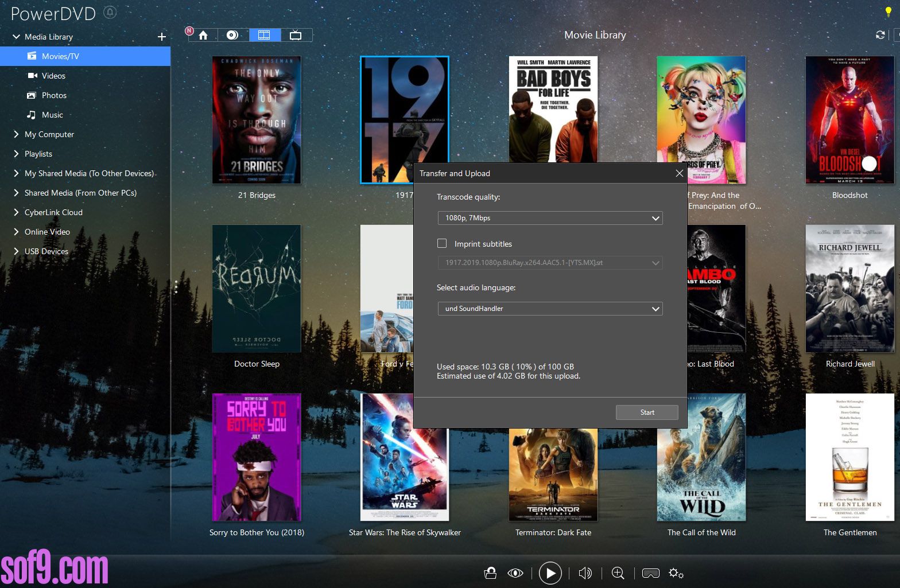Image resolution: width=900 pixels, height=588 pixels.
Task: Open settings gear in bottom bar
Action: [676, 573]
